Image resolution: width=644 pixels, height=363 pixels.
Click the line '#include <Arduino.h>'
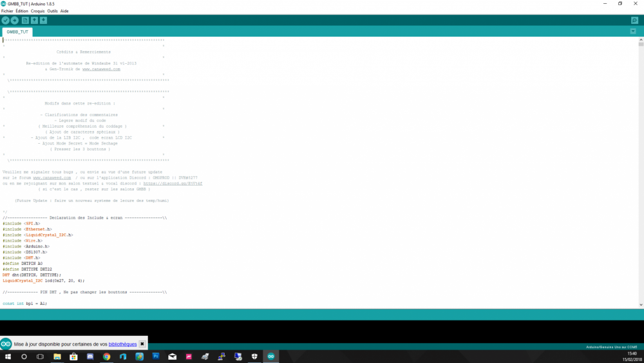[26, 247]
